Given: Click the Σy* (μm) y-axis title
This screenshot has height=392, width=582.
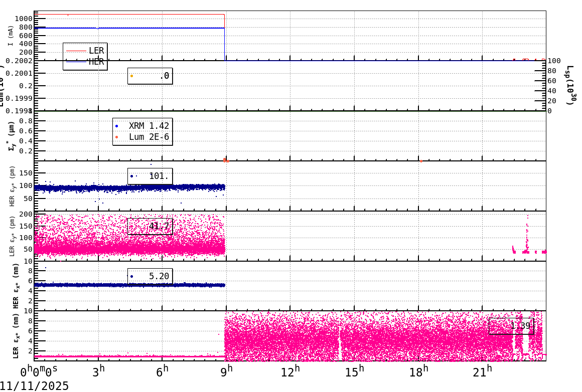Looking at the screenshot, I should [12, 136].
